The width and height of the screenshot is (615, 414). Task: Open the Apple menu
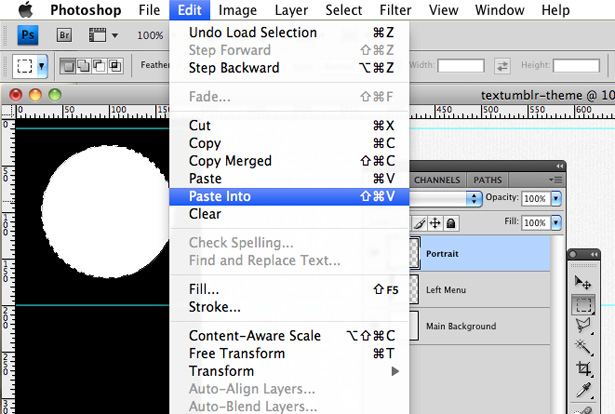pos(26,9)
